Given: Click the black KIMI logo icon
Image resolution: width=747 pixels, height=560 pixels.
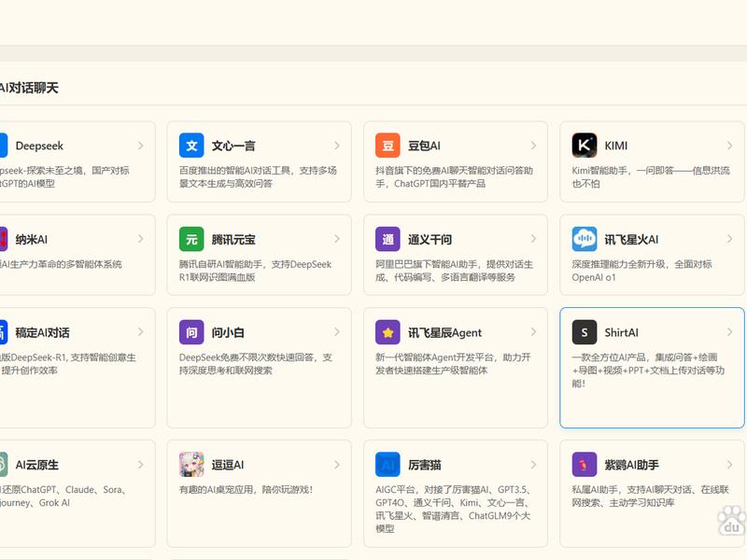Looking at the screenshot, I should (585, 146).
